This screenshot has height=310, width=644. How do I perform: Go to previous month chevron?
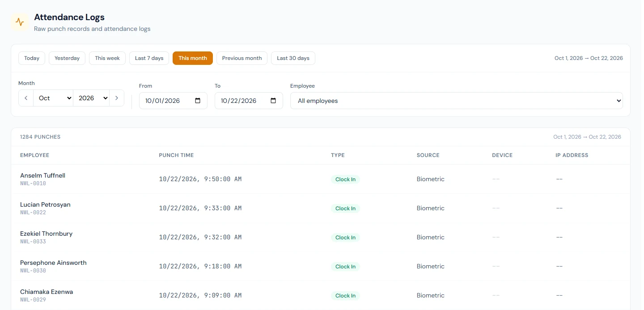pos(26,98)
